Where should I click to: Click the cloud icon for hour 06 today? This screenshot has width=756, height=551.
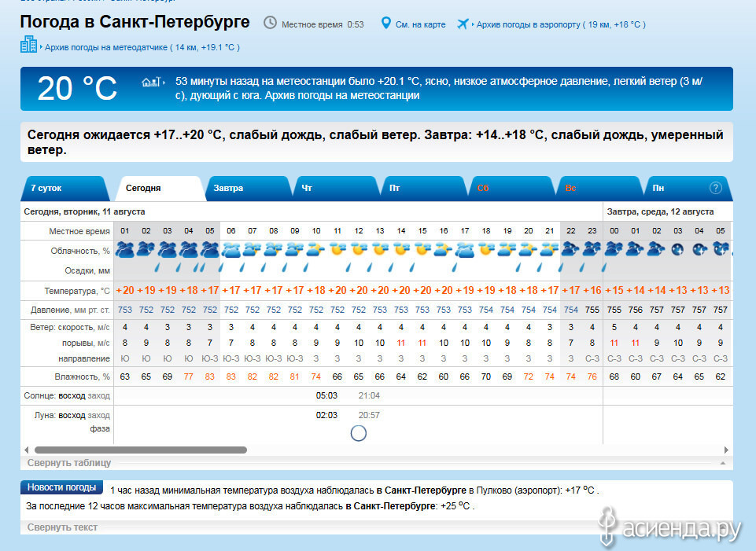231,249
